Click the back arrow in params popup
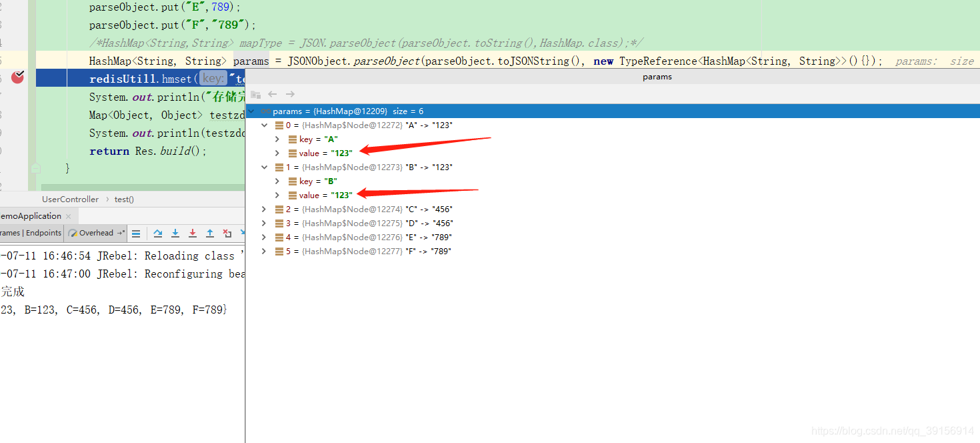Image resolution: width=980 pixels, height=443 pixels. [273, 95]
